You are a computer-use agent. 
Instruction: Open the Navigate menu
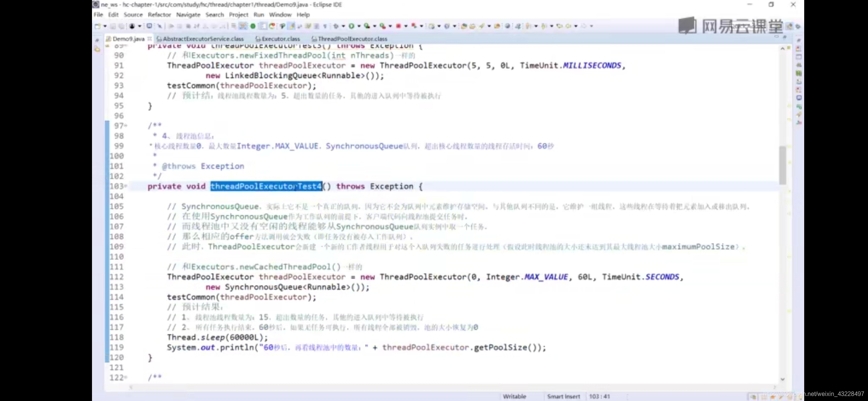click(188, 14)
